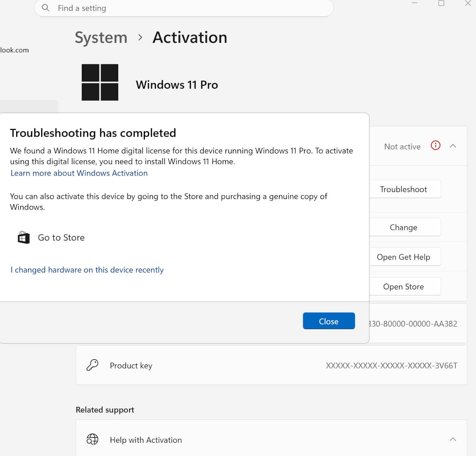This screenshot has width=476, height=456.
Task: Click the red info icon beside Not active
Action: [435, 145]
